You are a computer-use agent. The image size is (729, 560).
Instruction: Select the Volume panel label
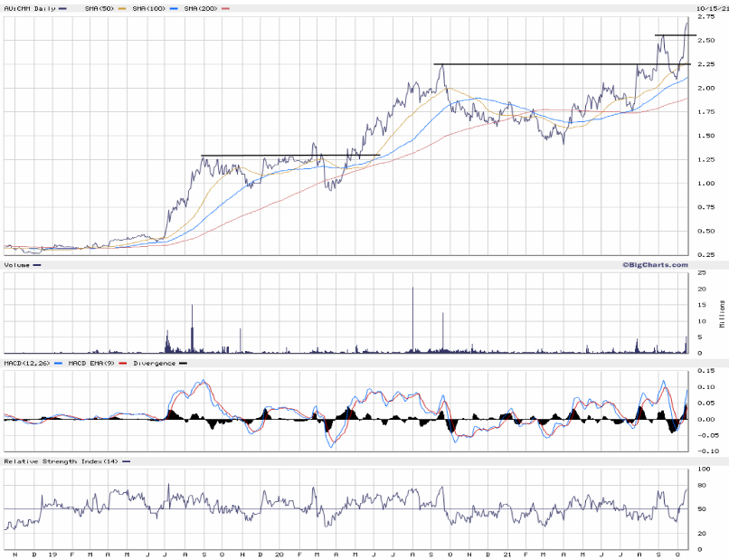tap(17, 265)
